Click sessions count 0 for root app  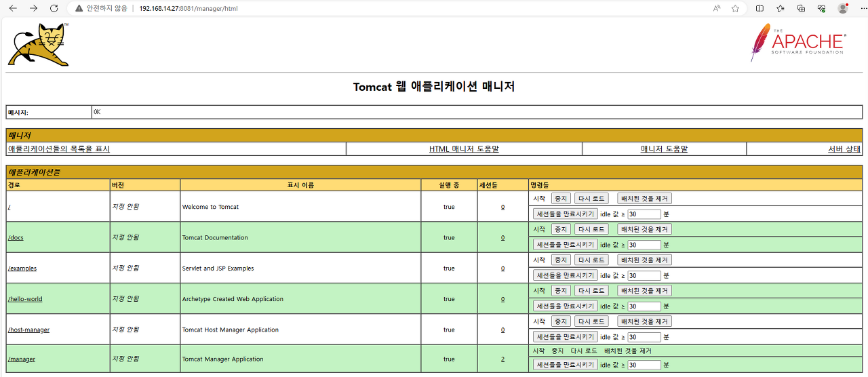coord(502,207)
